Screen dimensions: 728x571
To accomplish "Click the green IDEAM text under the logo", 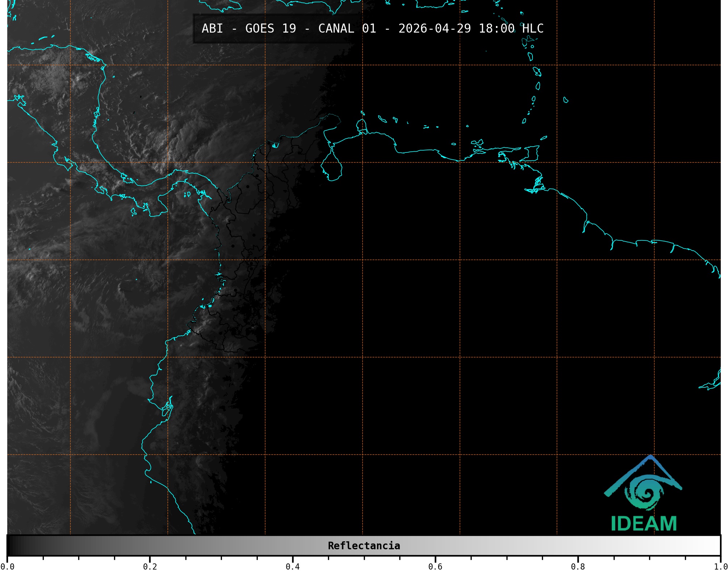I will (x=644, y=524).
